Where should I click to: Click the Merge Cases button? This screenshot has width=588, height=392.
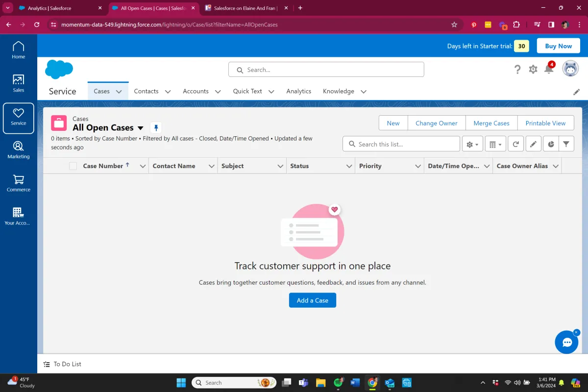click(x=491, y=123)
